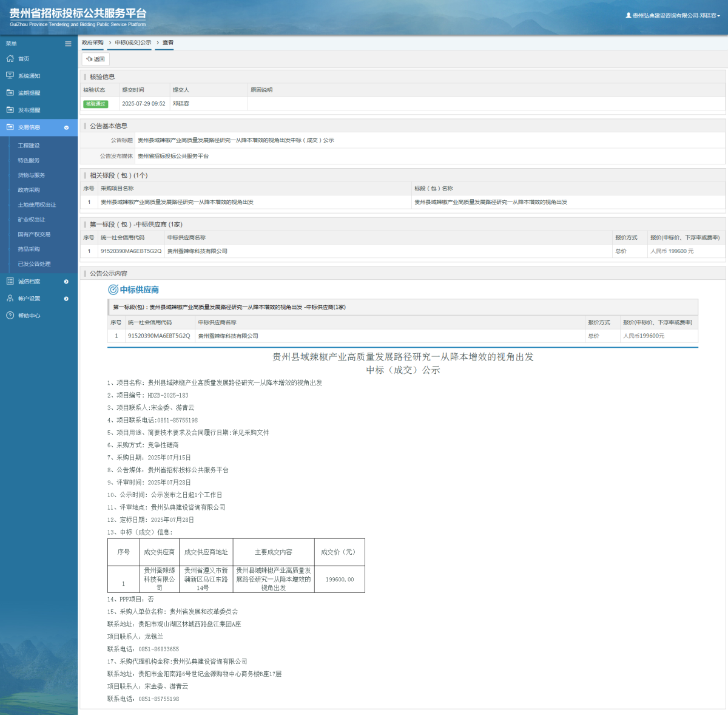Image resolution: width=728 pixels, height=715 pixels.
Task: Click the green 核验通过 status badge
Action: [x=95, y=104]
